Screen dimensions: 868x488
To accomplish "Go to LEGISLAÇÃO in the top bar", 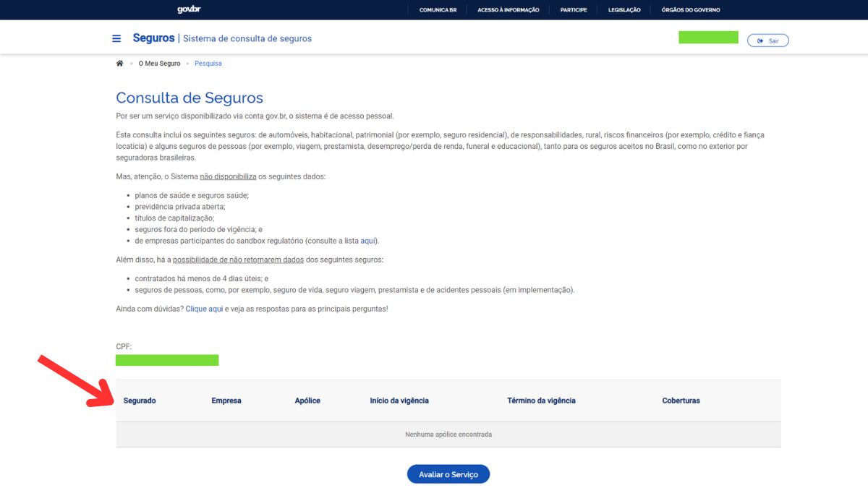I will (624, 10).
